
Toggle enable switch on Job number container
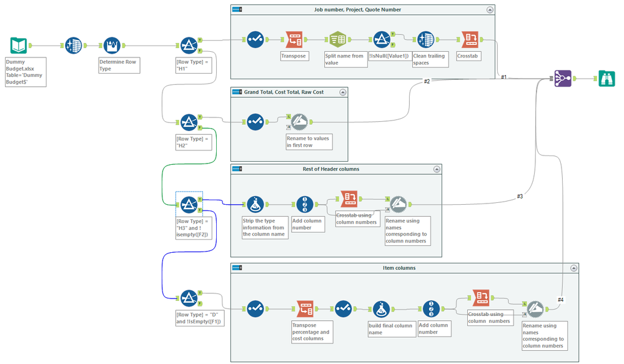(x=237, y=9)
